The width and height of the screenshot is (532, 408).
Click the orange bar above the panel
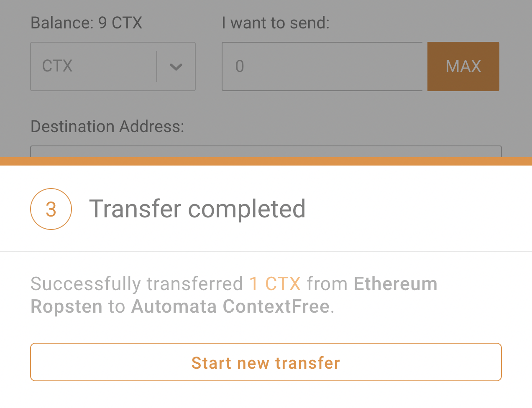point(266,161)
